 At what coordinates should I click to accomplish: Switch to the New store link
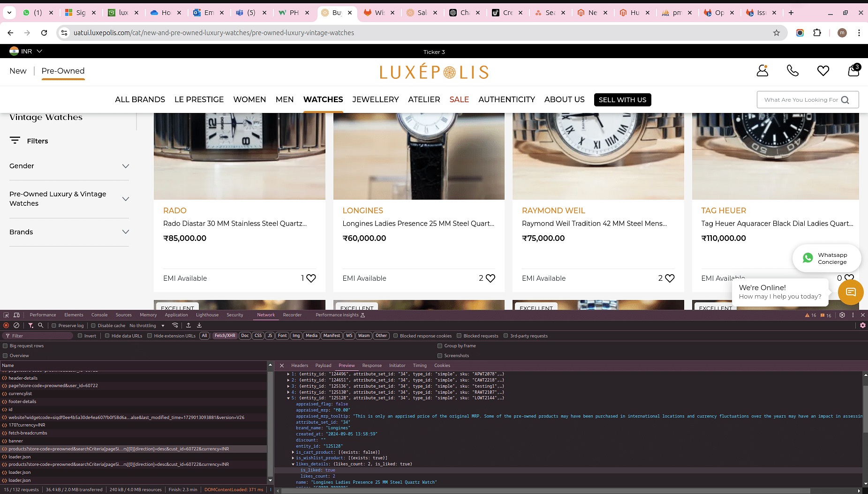click(18, 71)
